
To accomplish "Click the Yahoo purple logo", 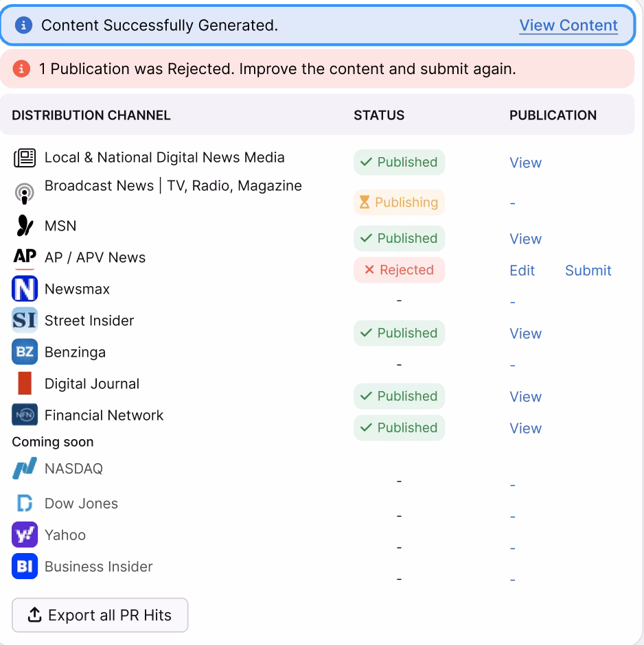I will click(25, 535).
